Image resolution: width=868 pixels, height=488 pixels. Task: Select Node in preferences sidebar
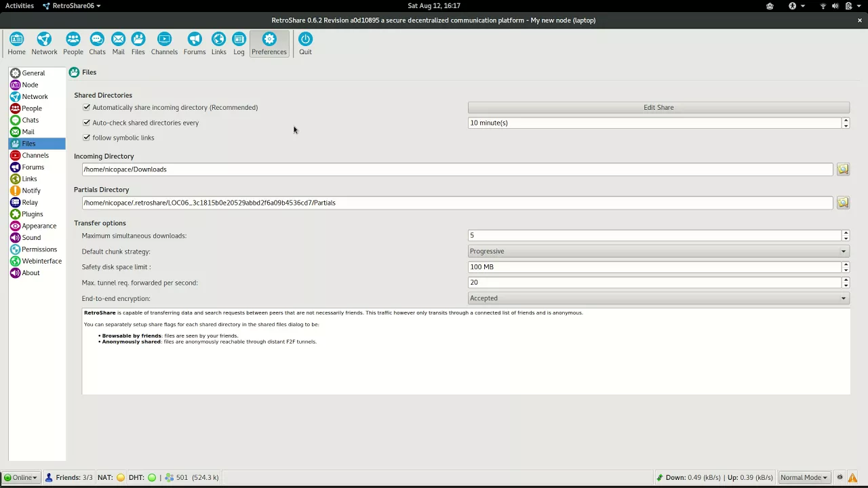[x=37, y=85]
